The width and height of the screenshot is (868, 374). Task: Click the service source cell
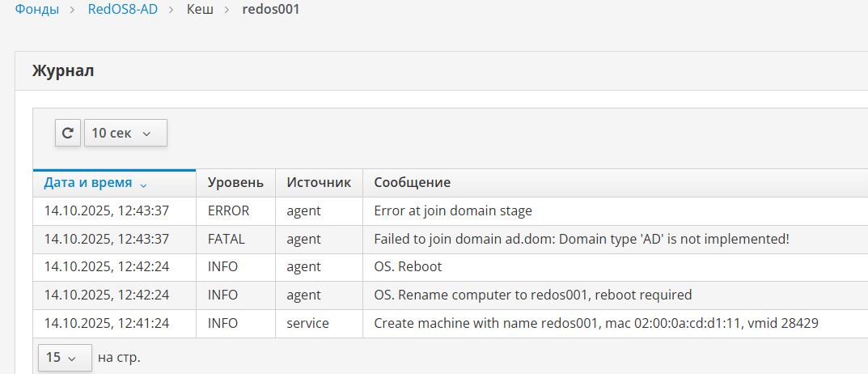pos(307,324)
